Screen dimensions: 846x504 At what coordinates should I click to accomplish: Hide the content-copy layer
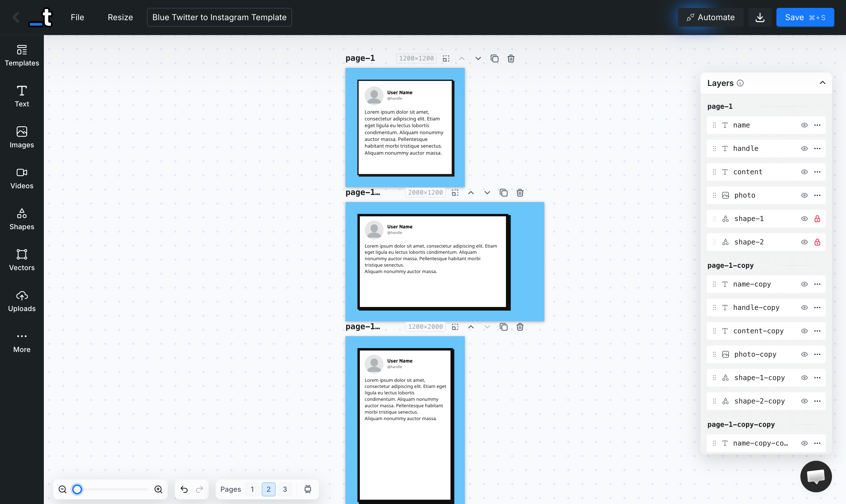click(x=804, y=331)
